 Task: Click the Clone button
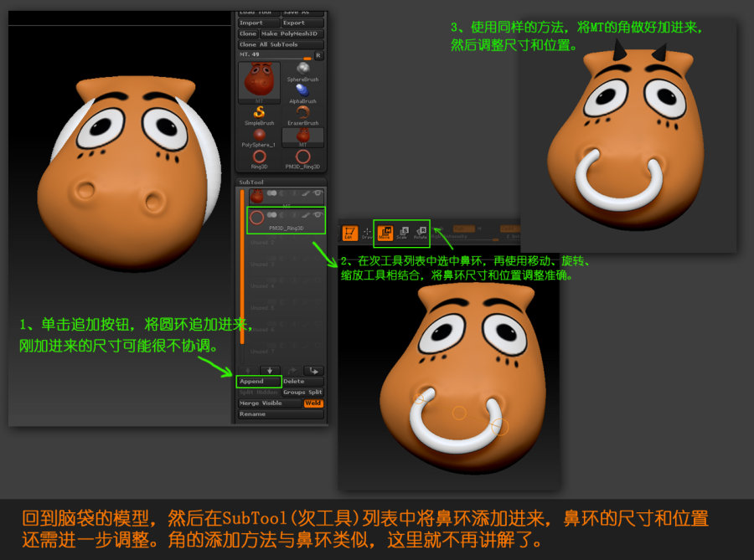click(248, 33)
